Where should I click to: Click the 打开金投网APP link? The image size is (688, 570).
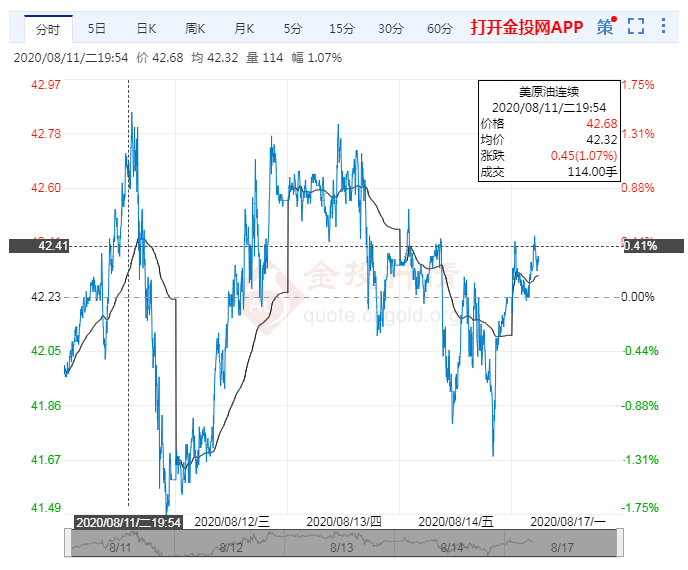(x=526, y=27)
